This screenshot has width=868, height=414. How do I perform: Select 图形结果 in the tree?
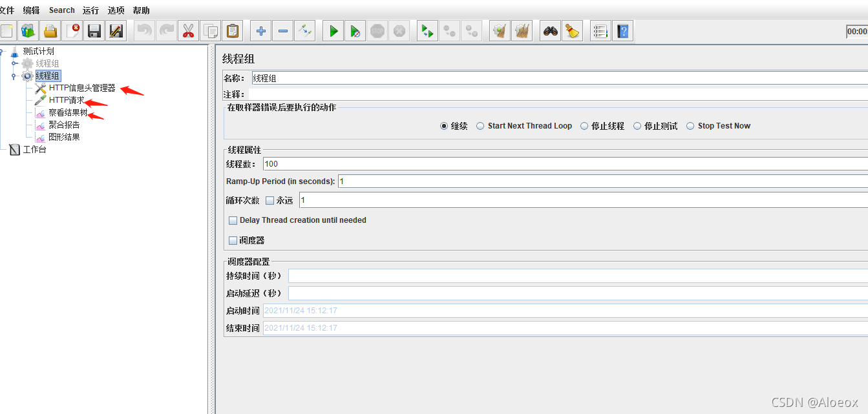64,137
